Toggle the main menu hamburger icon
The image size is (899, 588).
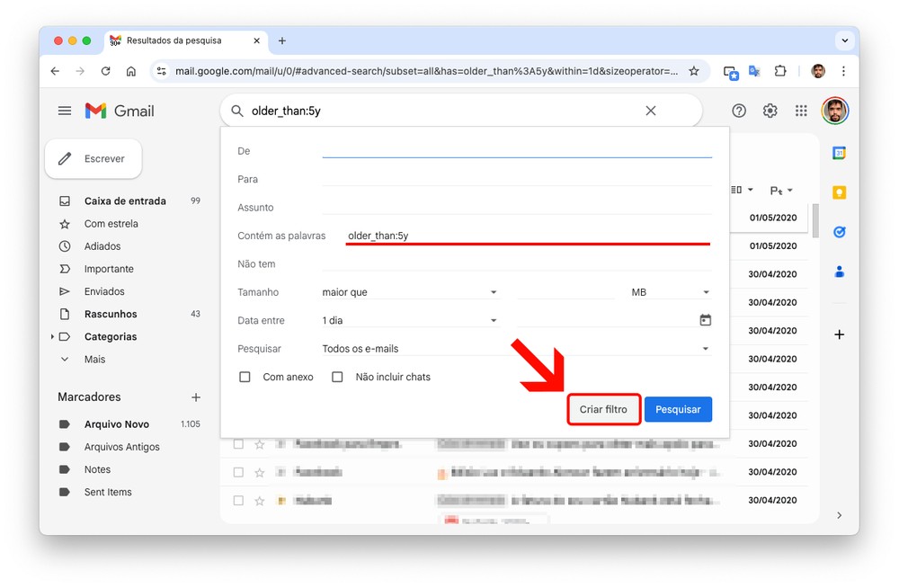tap(65, 111)
